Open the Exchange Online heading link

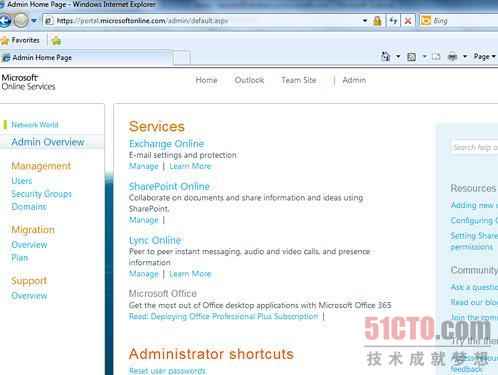(x=166, y=144)
